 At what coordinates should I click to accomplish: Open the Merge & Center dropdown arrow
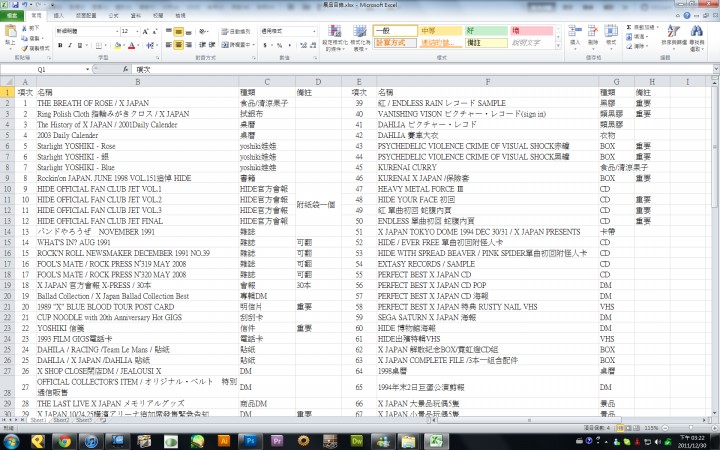254,45
